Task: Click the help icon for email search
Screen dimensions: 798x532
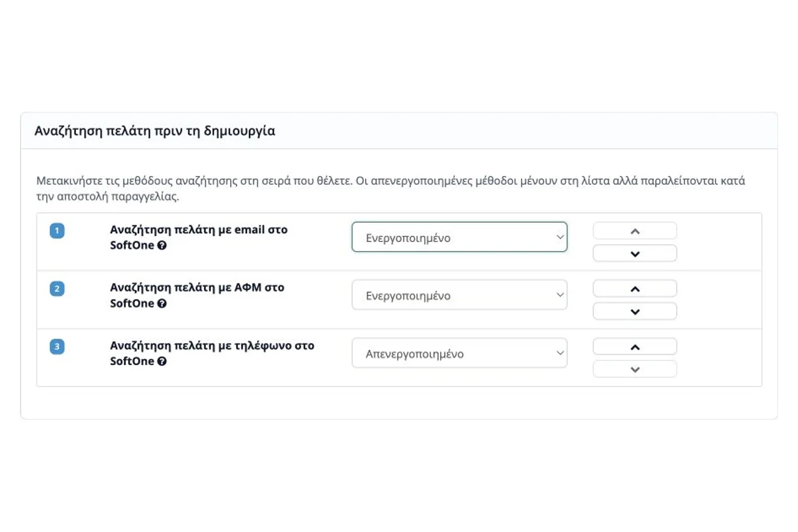Action: (x=162, y=245)
